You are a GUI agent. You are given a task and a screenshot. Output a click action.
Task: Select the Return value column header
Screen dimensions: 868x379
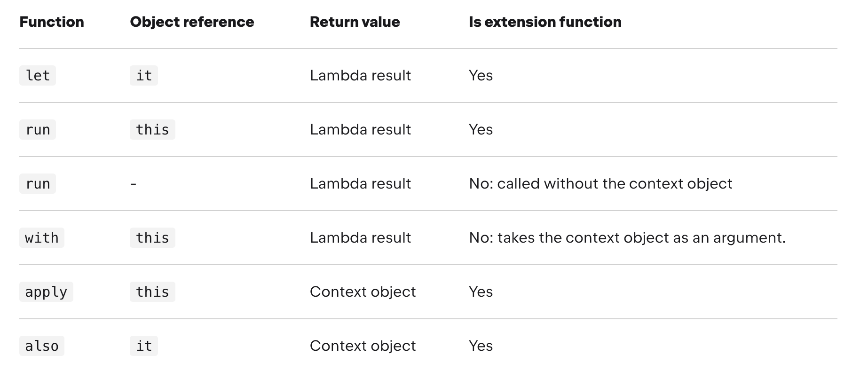pyautogui.click(x=355, y=22)
